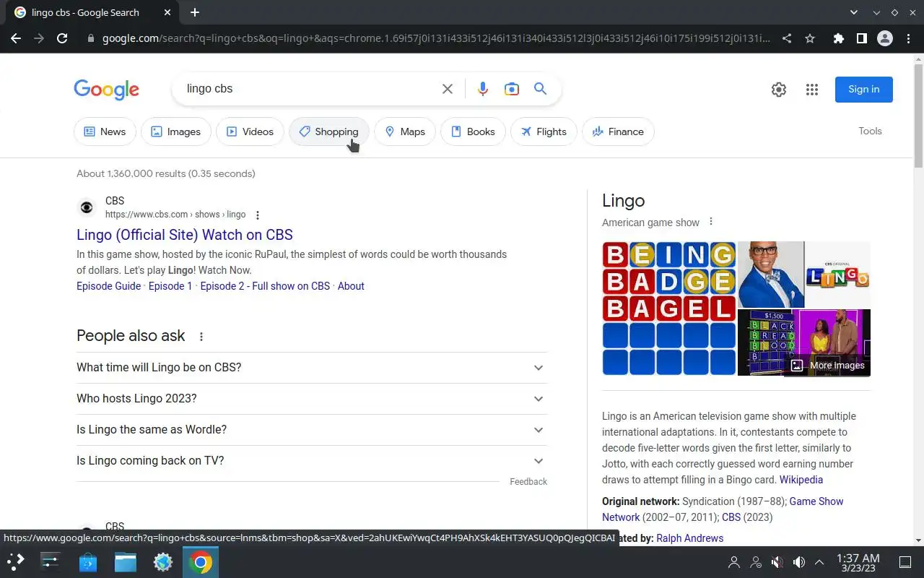Click the Ralph Andrews link
Image resolution: width=924 pixels, height=578 pixels.
tap(689, 538)
